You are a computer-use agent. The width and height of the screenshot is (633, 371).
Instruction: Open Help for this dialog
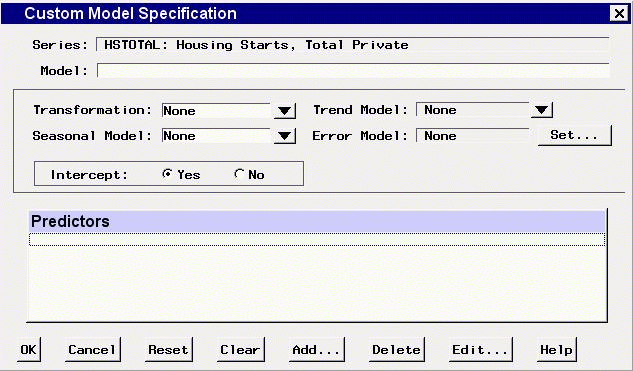pos(556,350)
